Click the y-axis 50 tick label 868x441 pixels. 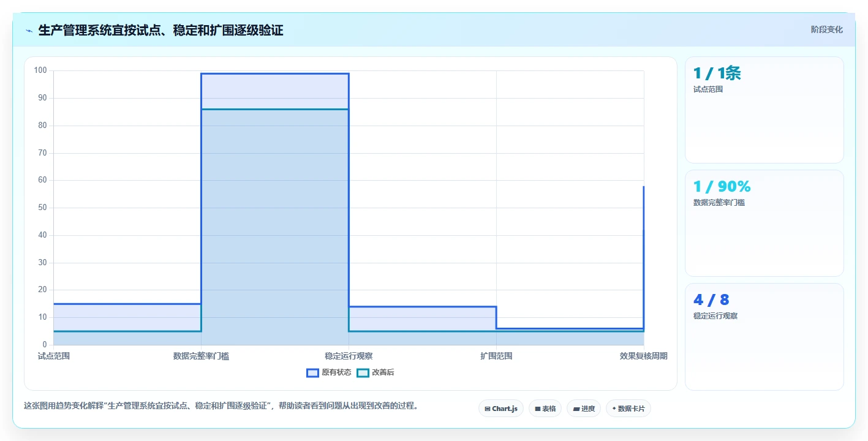43,208
